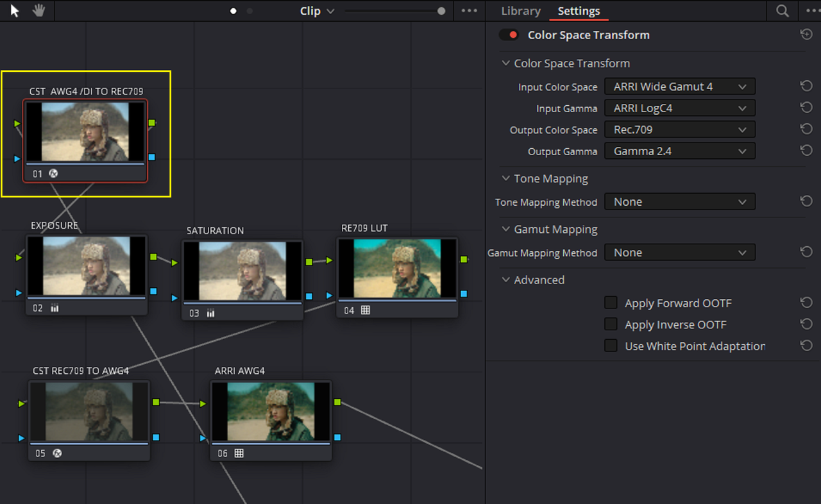Viewport: 821px width, 504px height.
Task: Reset the Gamut Mapping Method value
Action: click(806, 252)
